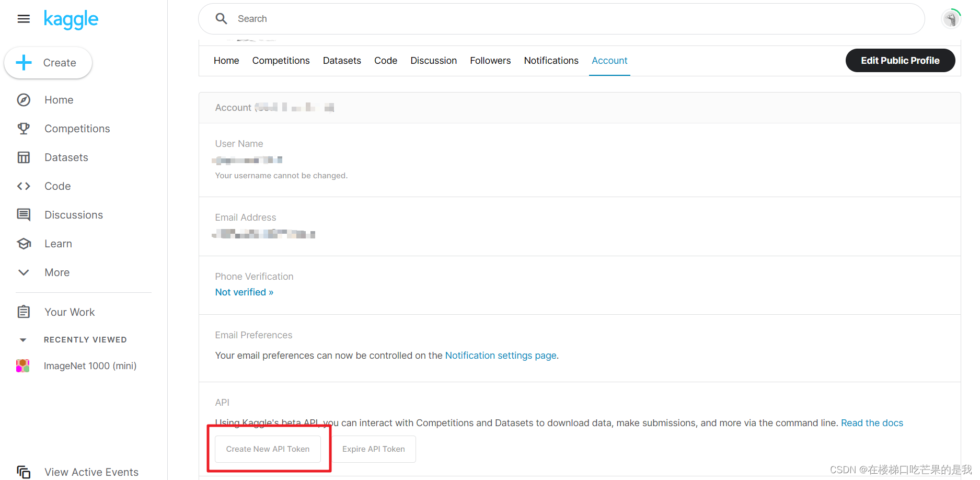Click View Active Events label
This screenshot has height=480, width=980.
pos(91,472)
